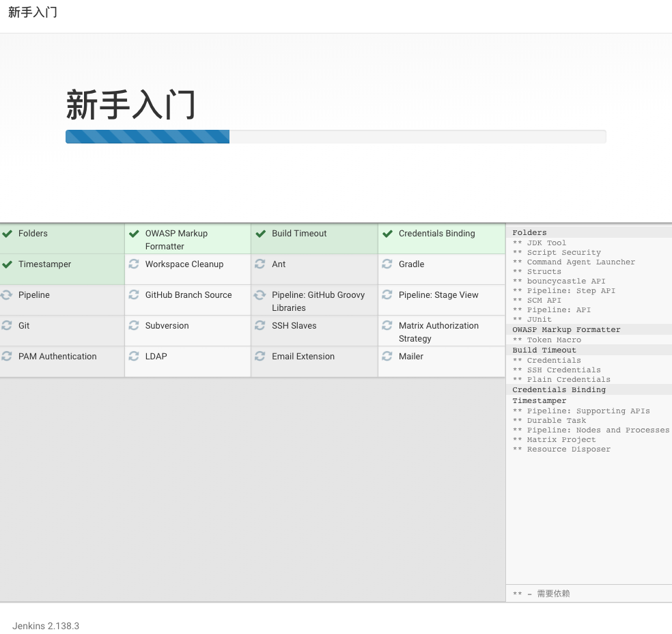Click the GitHub Branch Source label
The width and height of the screenshot is (672, 634).
[x=188, y=295]
